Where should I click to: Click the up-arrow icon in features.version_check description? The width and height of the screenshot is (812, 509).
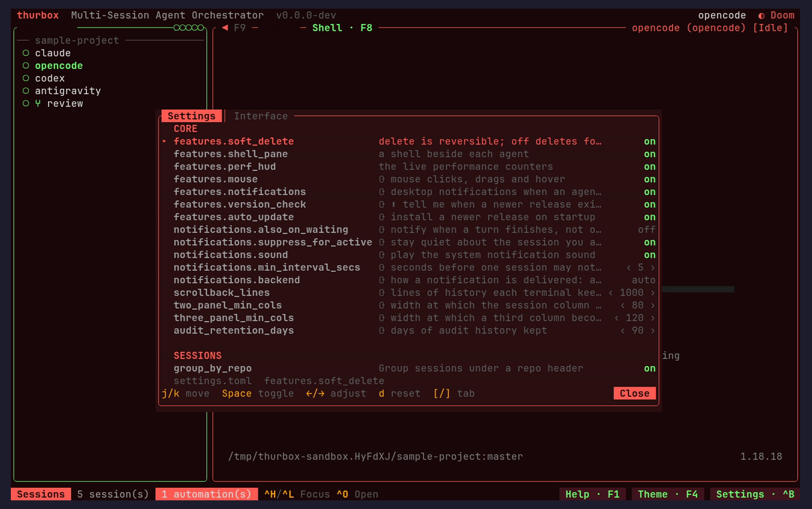(394, 205)
